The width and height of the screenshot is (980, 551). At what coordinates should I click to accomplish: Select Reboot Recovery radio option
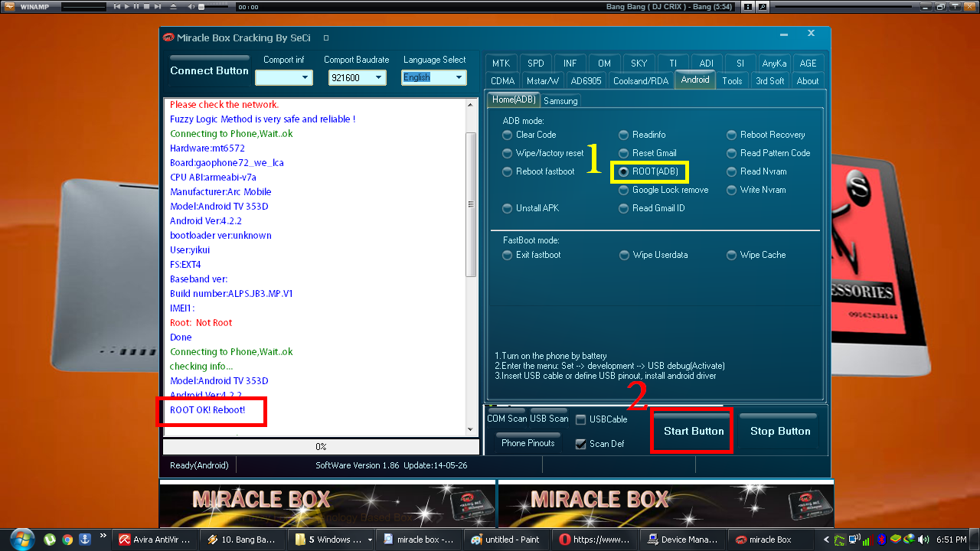(766, 135)
